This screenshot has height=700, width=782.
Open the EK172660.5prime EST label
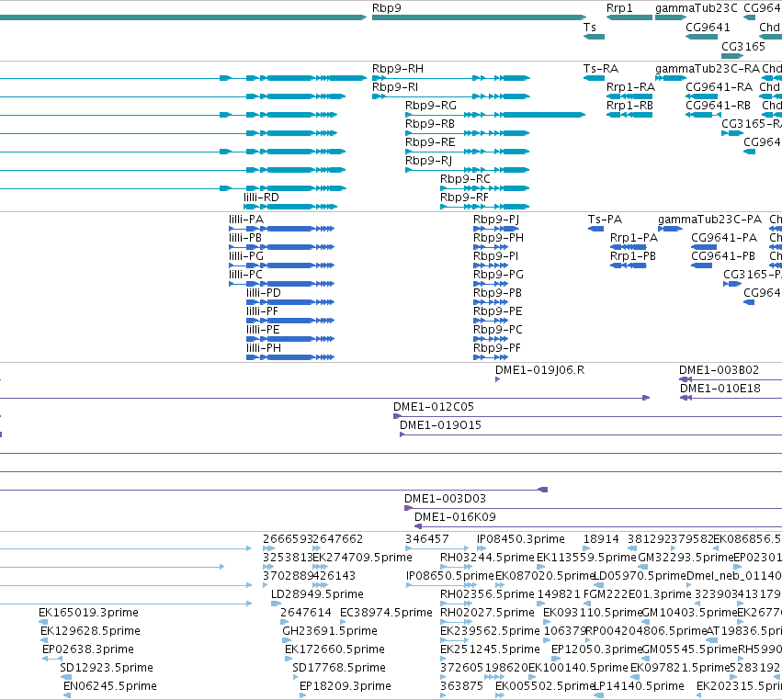click(334, 649)
